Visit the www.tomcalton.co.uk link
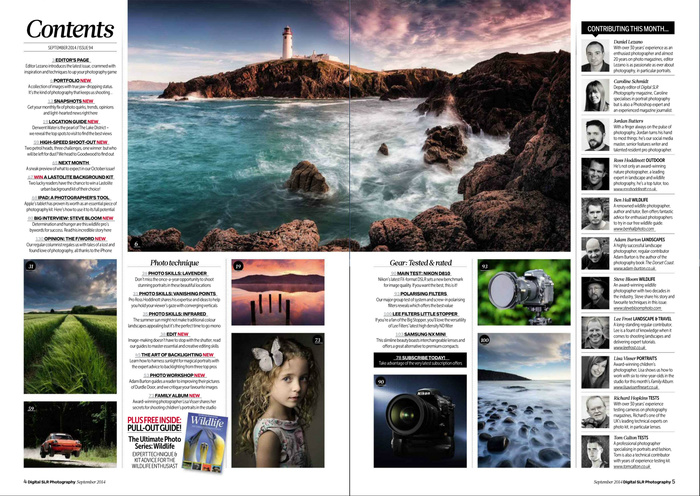 [632, 467]
